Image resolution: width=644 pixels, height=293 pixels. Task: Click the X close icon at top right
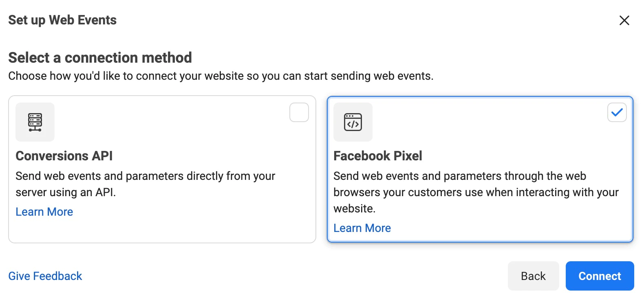coord(624,20)
